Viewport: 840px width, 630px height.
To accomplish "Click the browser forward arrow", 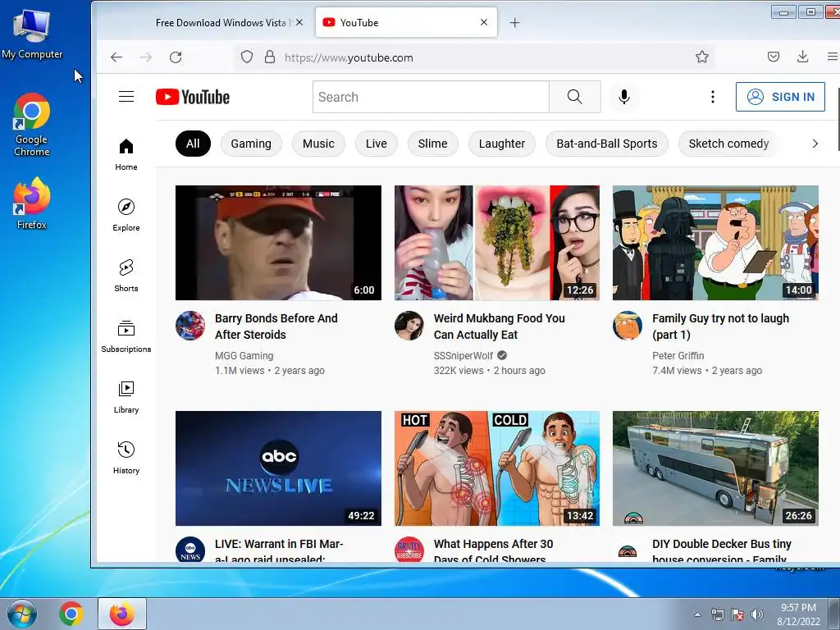I will click(x=146, y=57).
